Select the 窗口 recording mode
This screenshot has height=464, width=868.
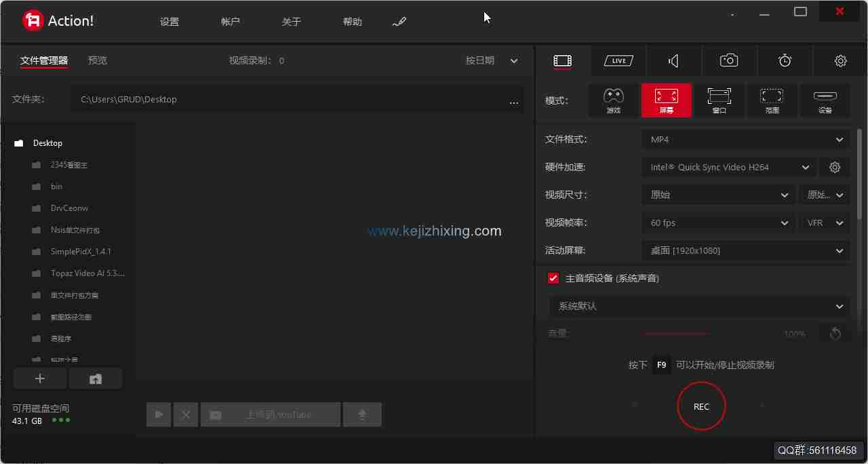[719, 100]
